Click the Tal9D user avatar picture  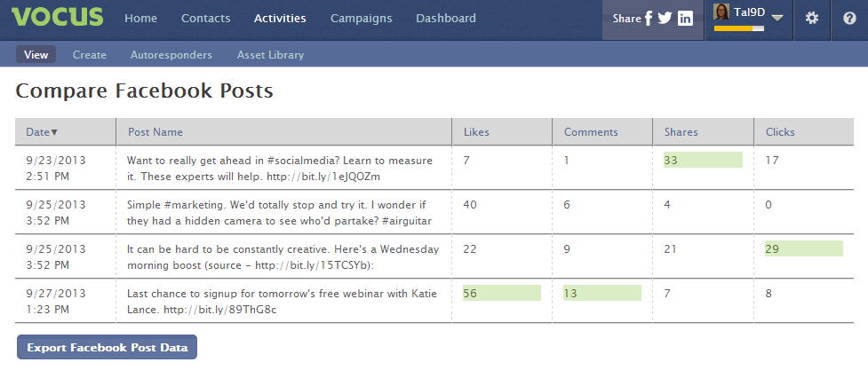[721, 12]
